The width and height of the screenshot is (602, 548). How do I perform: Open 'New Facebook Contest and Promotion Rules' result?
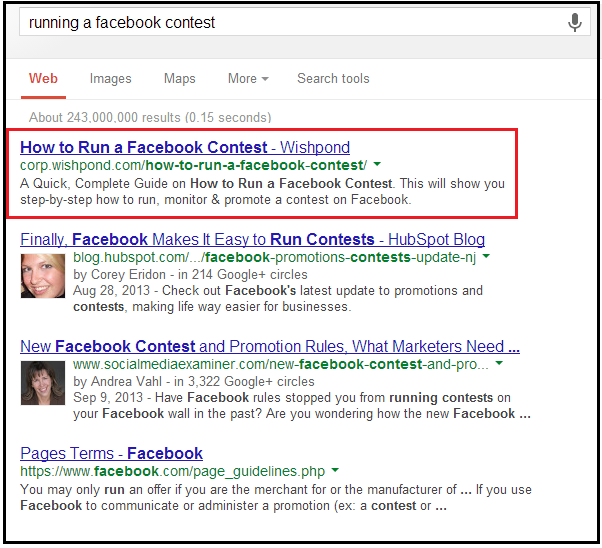[270, 346]
